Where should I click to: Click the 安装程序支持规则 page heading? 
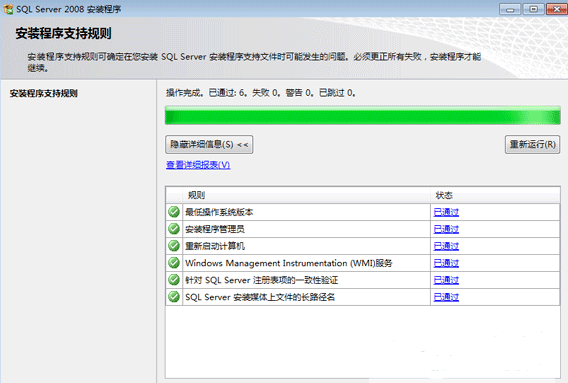click(63, 33)
